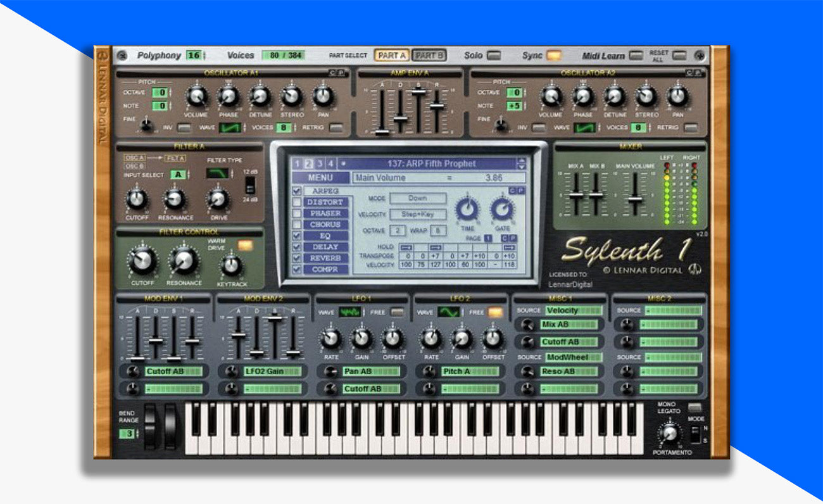Open the Misc 1 Source Velocity selector

[x=574, y=310]
